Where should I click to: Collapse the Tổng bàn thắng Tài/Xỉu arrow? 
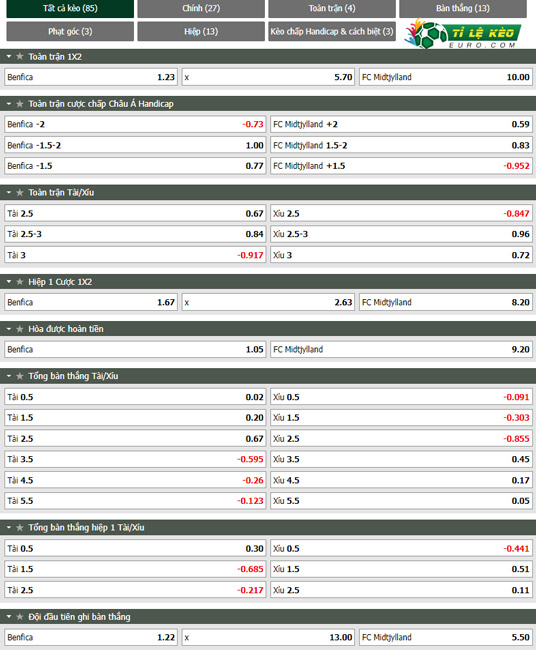pyautogui.click(x=9, y=376)
